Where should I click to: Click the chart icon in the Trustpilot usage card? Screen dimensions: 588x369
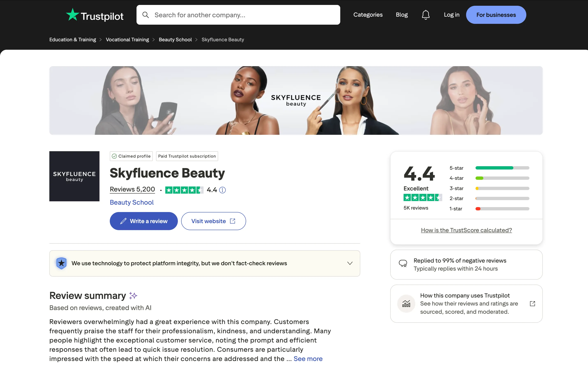coord(406,304)
